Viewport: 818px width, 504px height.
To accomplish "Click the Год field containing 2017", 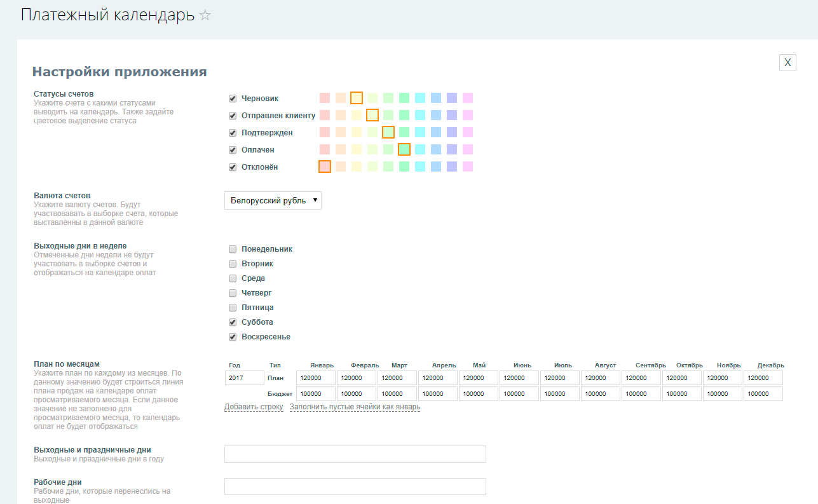I will tap(244, 378).
